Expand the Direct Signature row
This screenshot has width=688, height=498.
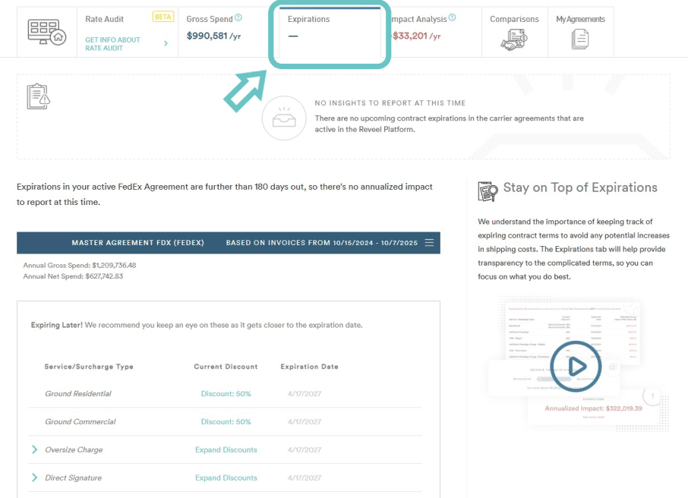pyautogui.click(x=35, y=478)
